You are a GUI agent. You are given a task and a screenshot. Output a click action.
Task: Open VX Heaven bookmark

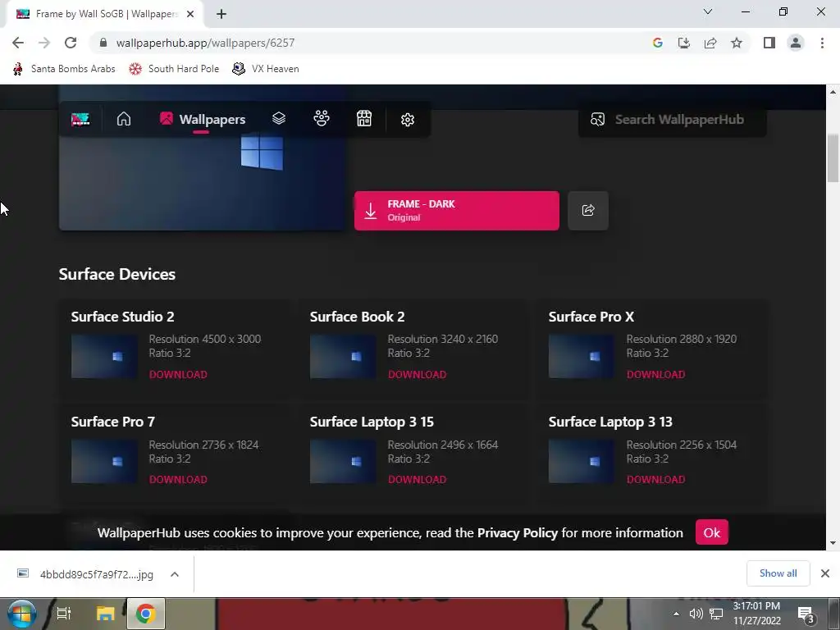266,69
